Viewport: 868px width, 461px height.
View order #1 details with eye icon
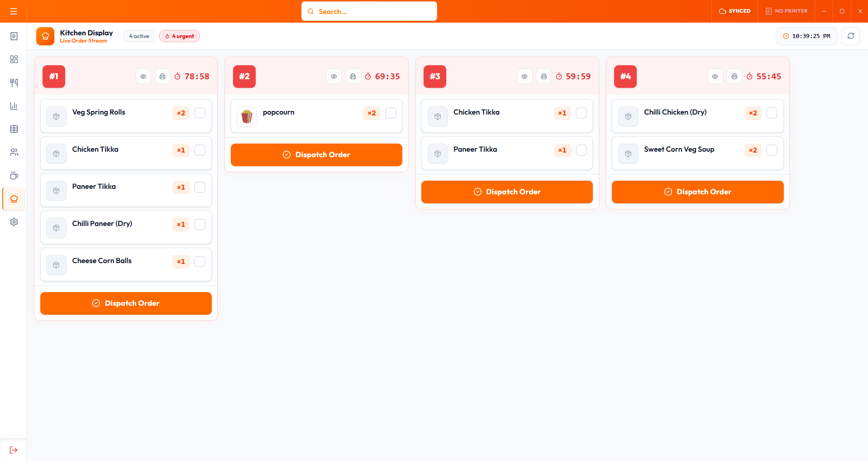coord(143,77)
